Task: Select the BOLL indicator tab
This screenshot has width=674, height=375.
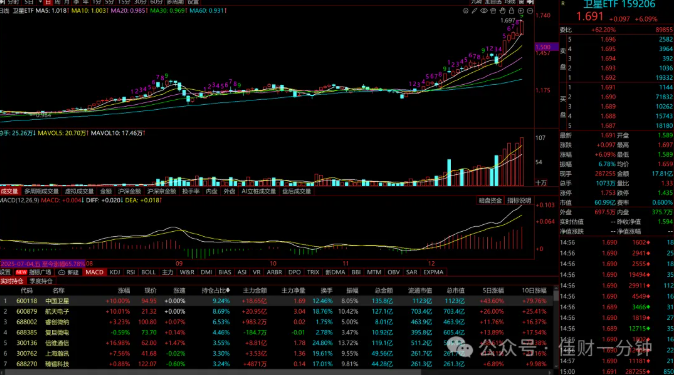Action: pyautogui.click(x=148, y=272)
